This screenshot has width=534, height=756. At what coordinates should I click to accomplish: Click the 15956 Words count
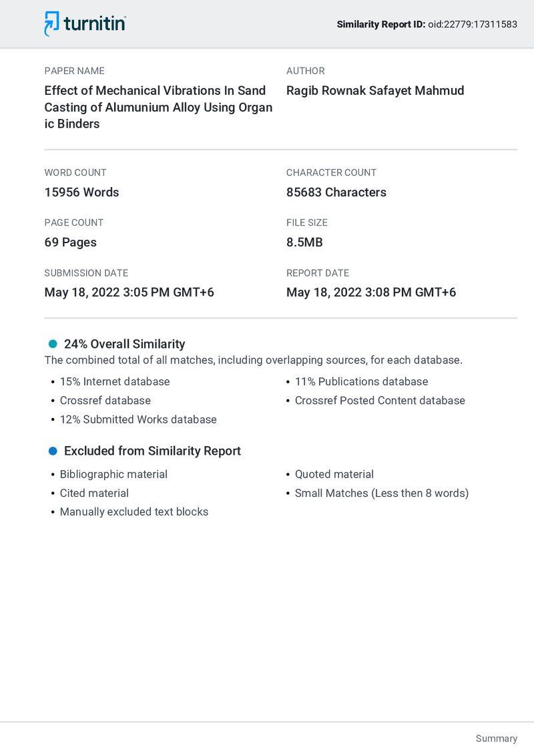tap(81, 192)
